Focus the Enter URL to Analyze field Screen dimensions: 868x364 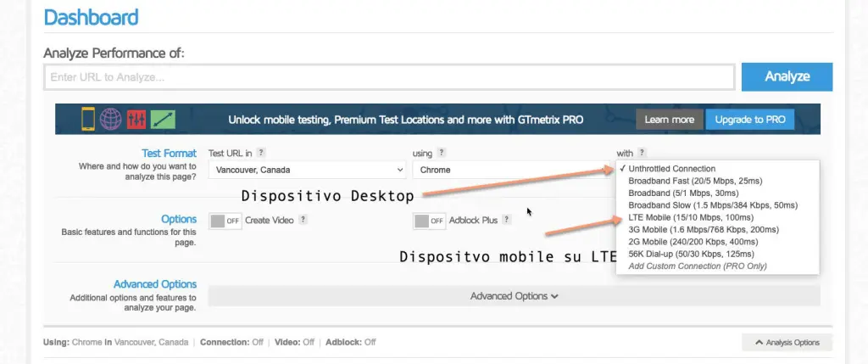[x=389, y=77]
